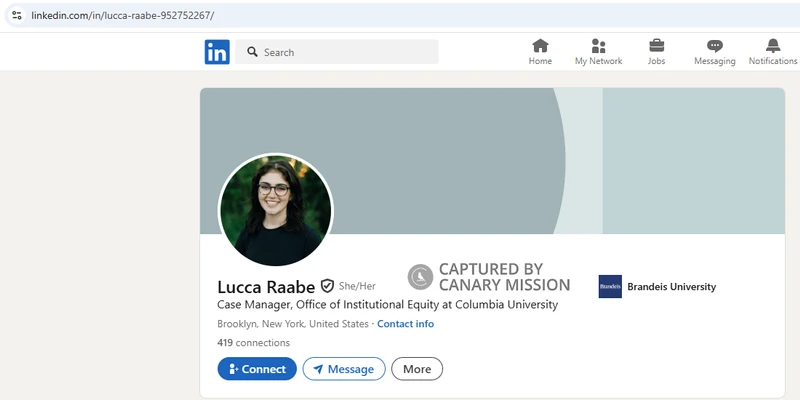Open the Contact info link
The image size is (800, 400).
pos(405,324)
